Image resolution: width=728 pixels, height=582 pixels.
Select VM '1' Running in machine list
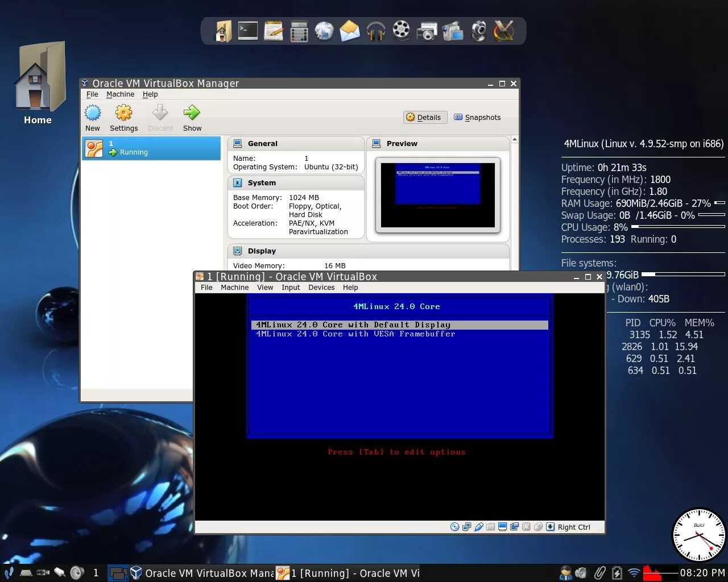[x=151, y=148]
